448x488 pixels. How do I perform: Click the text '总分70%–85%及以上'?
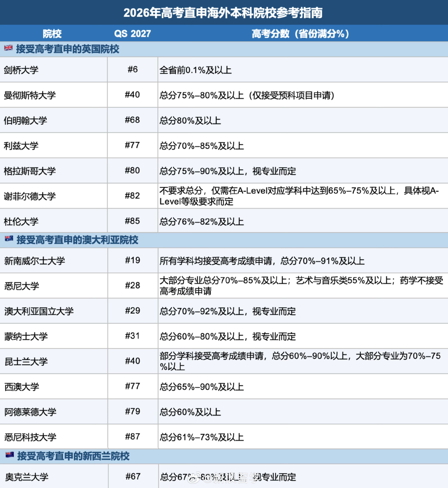pos(201,146)
